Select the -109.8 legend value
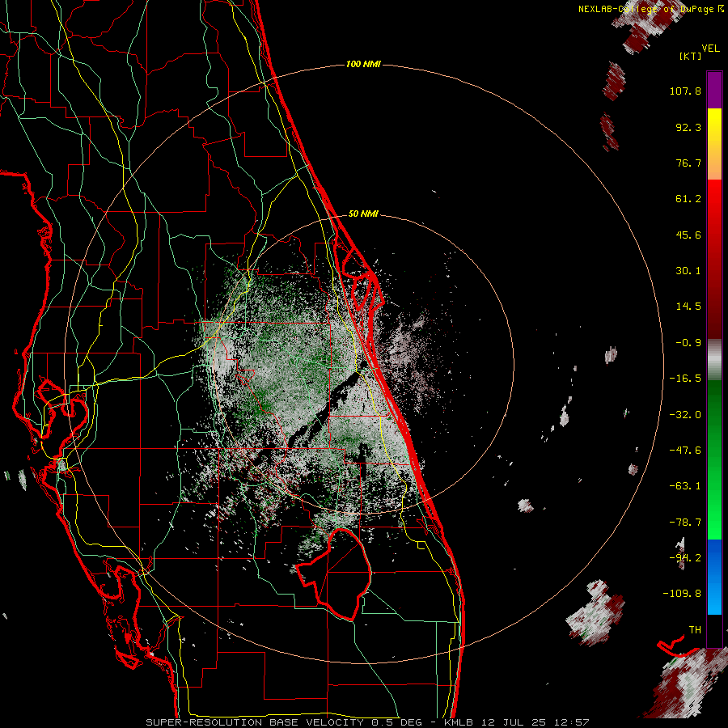Viewport: 728px width, 728px height. click(x=682, y=594)
